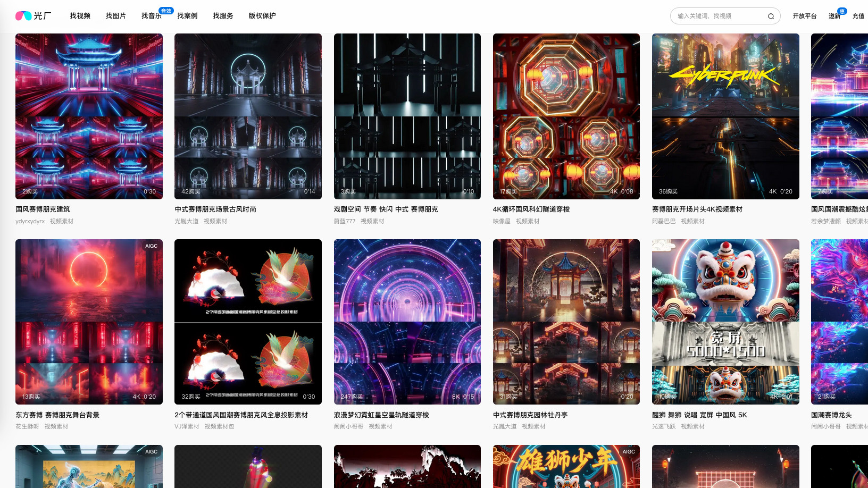Click the 32购买 purchase count

191,397
